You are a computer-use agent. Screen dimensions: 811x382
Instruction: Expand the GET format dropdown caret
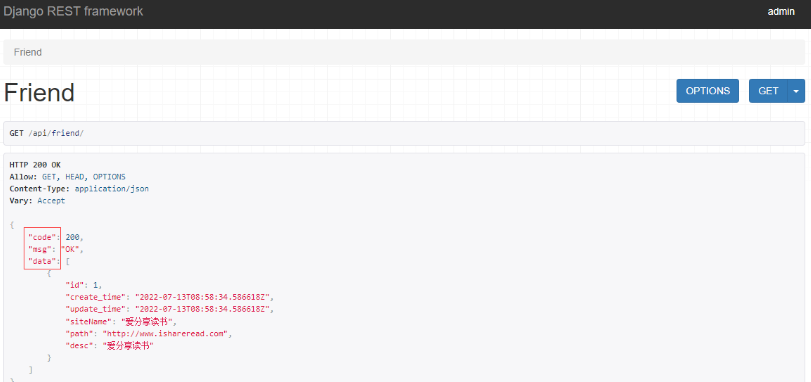point(796,91)
